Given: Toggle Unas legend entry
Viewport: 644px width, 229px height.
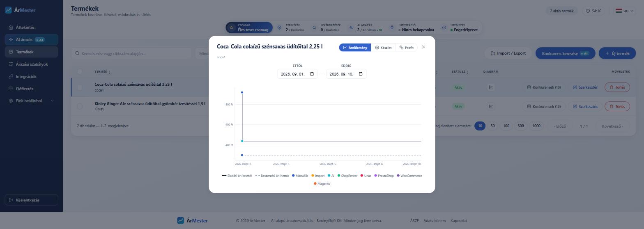Looking at the screenshot, I should coord(366,176).
